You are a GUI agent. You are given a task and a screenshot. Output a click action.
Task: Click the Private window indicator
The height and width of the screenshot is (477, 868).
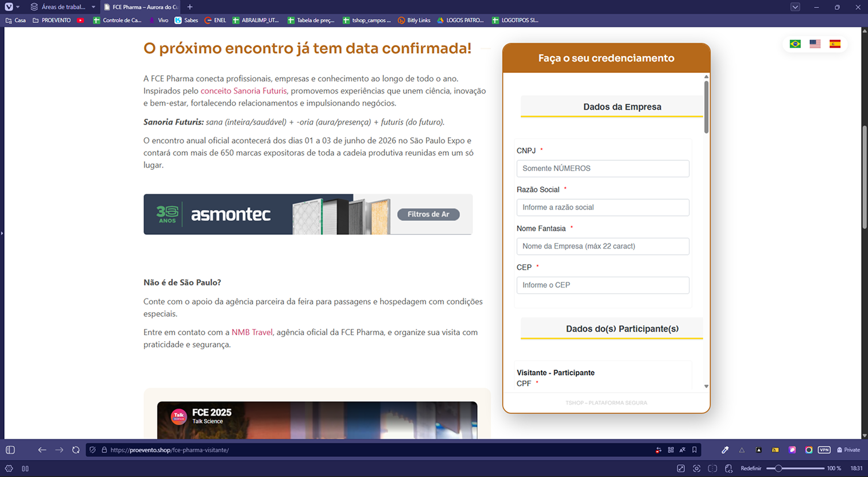coord(848,450)
